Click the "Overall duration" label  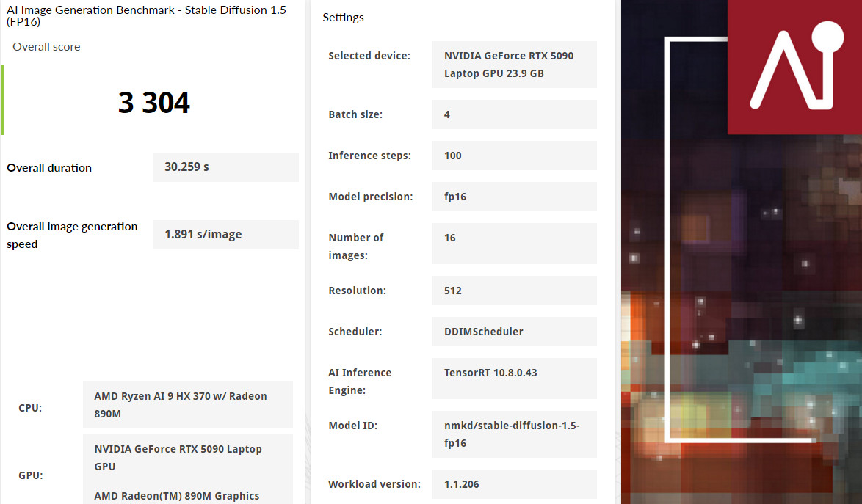[49, 167]
